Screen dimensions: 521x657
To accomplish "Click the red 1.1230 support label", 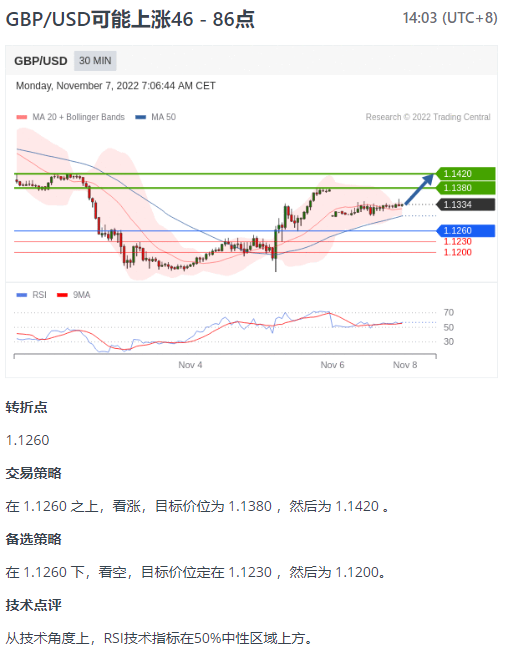I will pos(458,242).
